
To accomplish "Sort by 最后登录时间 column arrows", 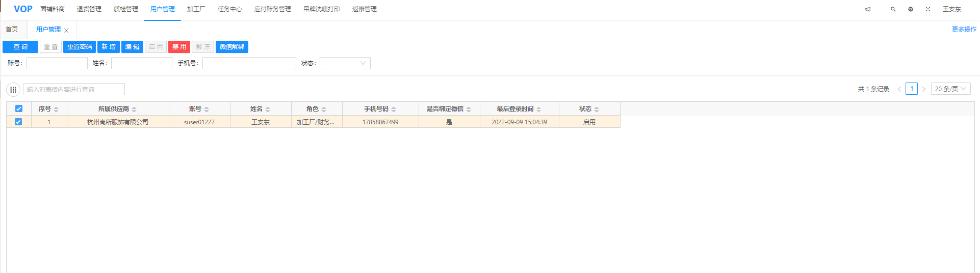I will tap(539, 110).
